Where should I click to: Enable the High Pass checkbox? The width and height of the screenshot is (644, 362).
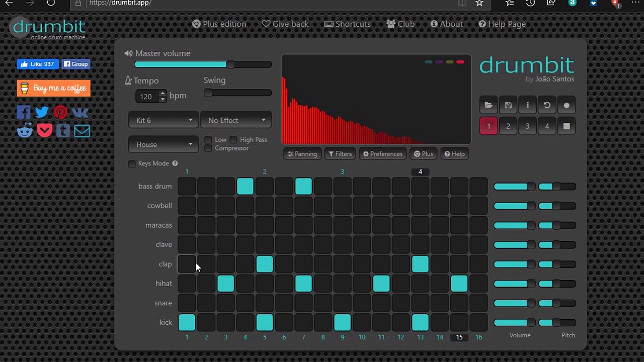coord(233,140)
